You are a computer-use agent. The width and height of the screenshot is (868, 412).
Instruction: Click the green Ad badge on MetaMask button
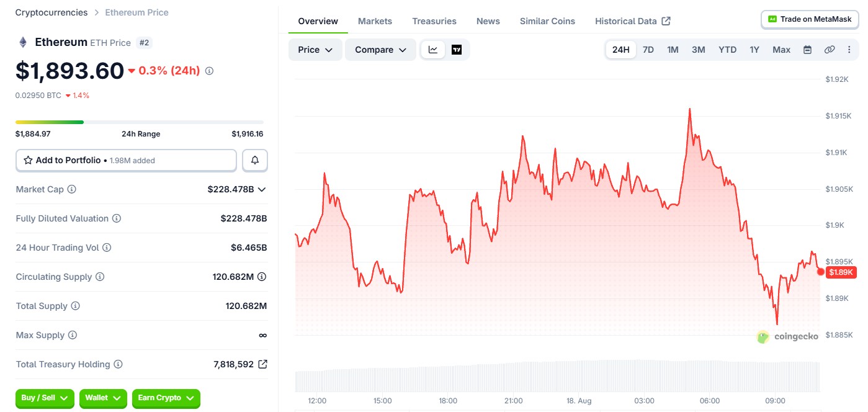[x=772, y=19]
